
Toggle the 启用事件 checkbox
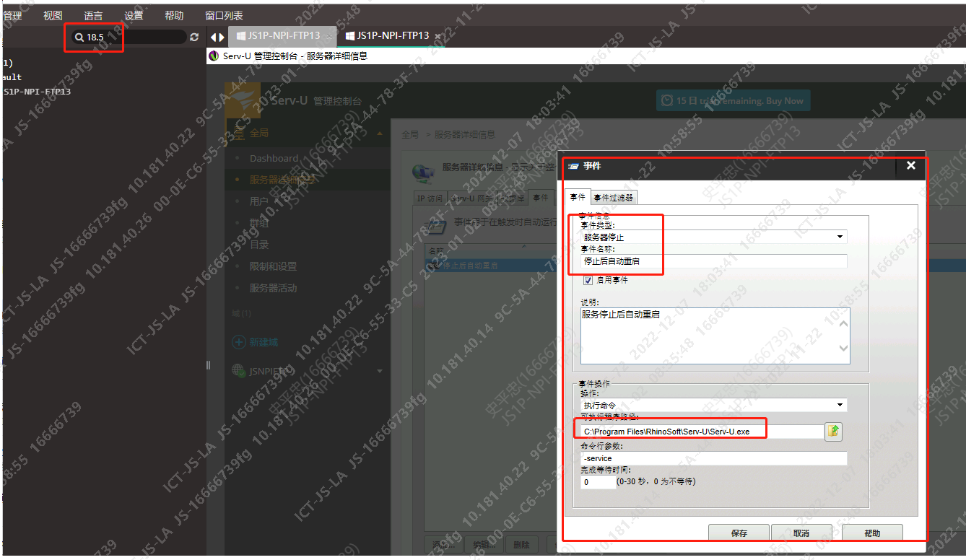click(x=588, y=280)
